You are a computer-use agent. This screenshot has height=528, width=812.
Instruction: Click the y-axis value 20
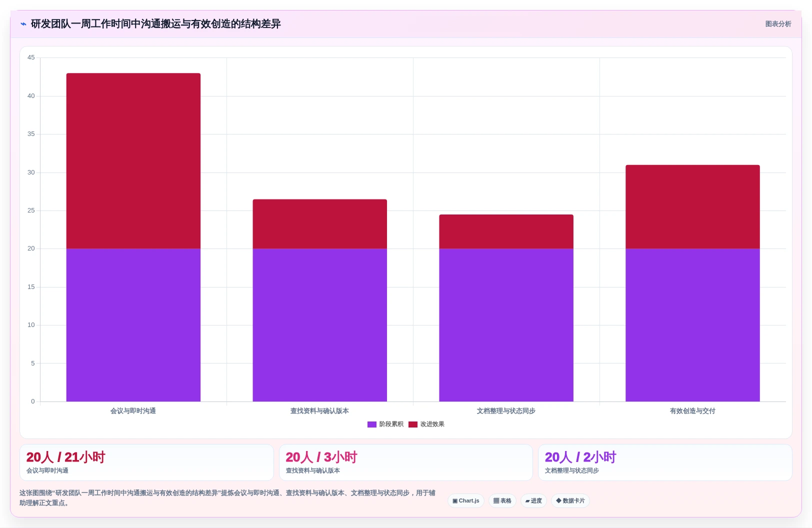(x=31, y=248)
